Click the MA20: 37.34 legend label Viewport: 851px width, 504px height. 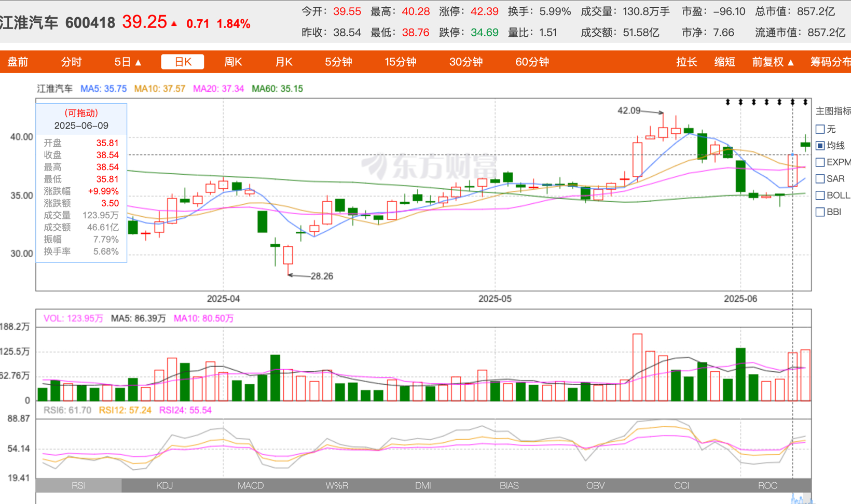pos(218,89)
